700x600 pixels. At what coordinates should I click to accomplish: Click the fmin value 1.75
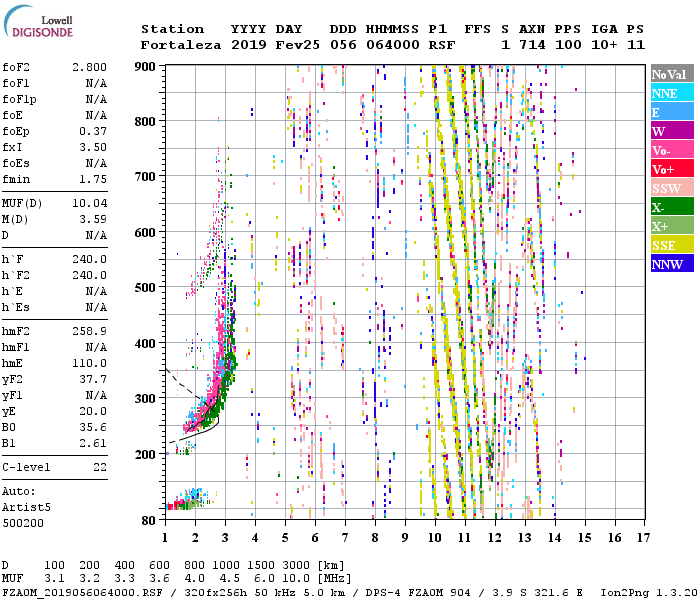click(x=93, y=179)
